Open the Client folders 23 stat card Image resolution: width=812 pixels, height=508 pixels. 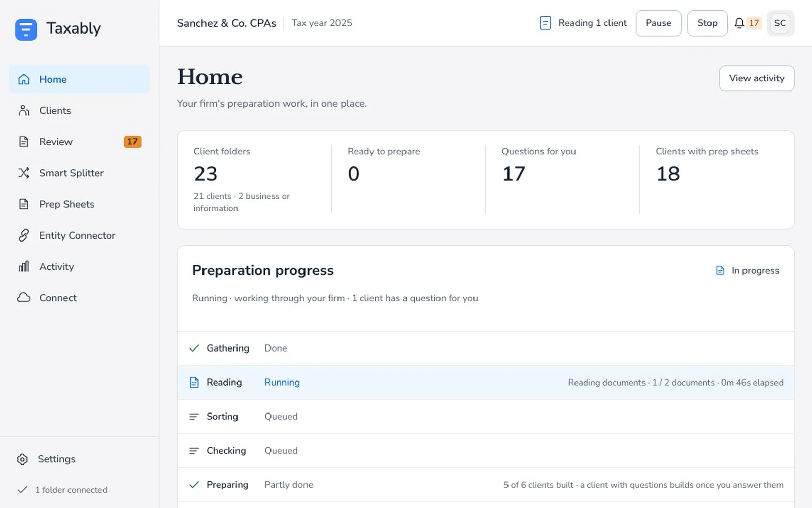tap(254, 179)
